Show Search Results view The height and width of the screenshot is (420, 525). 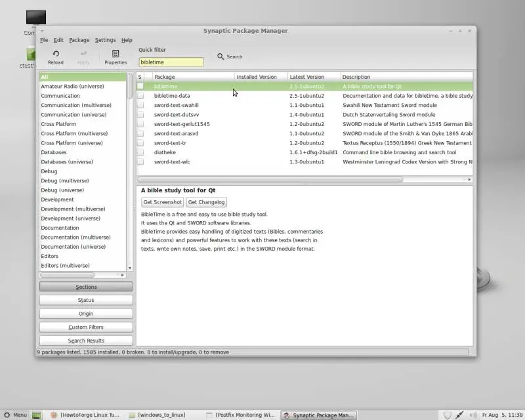click(86, 341)
